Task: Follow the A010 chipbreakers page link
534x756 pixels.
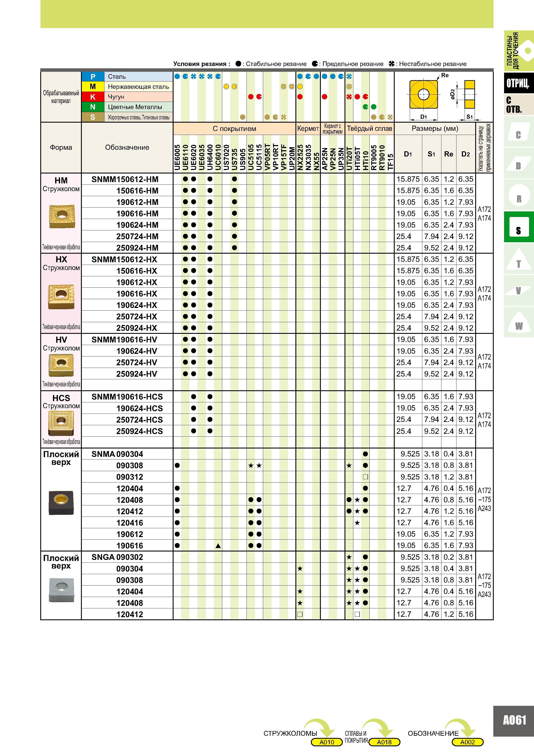Action: (x=327, y=742)
